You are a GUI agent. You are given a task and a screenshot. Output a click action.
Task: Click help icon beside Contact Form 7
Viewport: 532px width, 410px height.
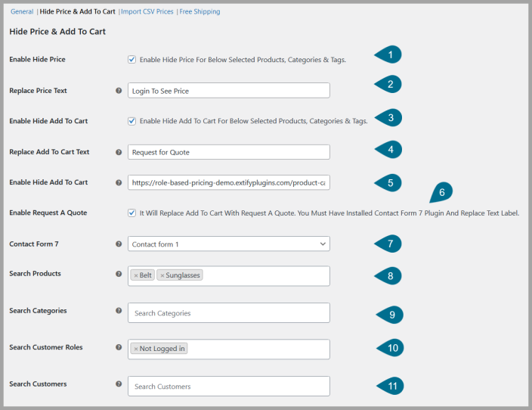click(119, 244)
